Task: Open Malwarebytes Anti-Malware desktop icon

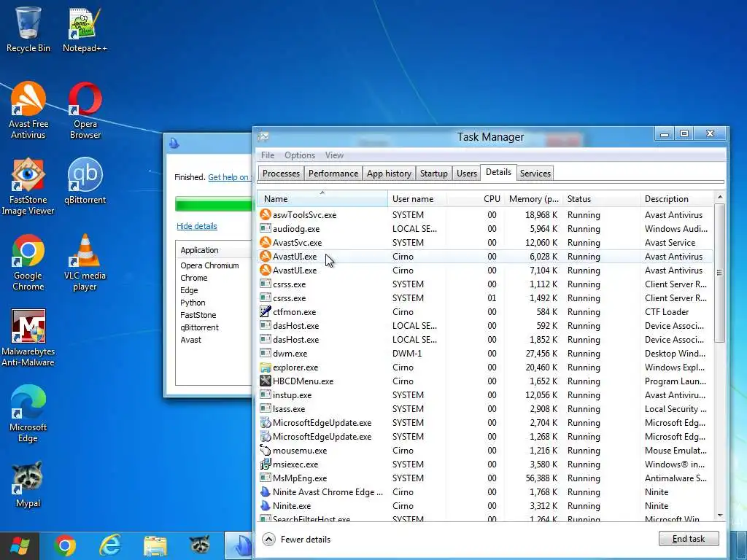Action: tap(28, 338)
